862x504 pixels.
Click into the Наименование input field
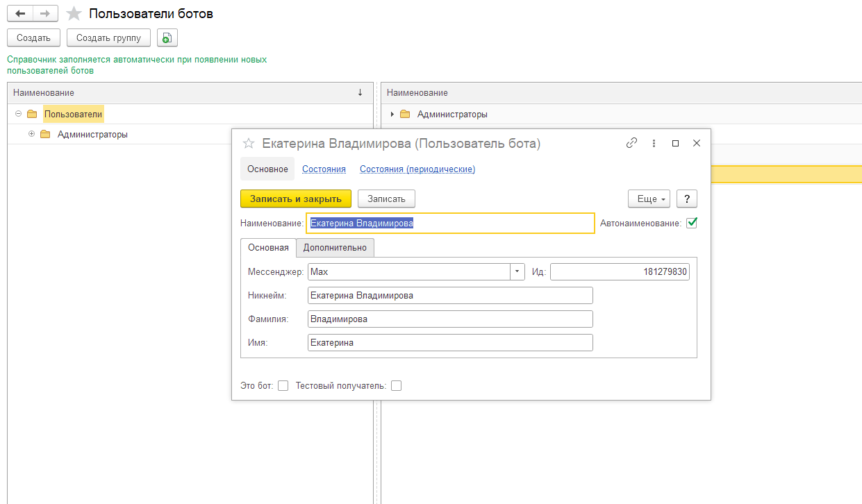pos(450,223)
